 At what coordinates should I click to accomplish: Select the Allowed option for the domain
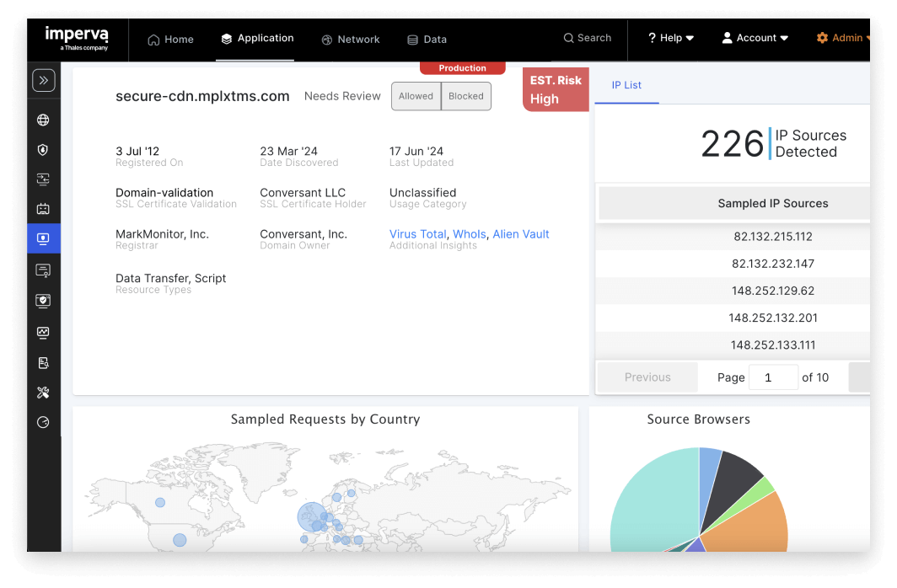(x=416, y=96)
